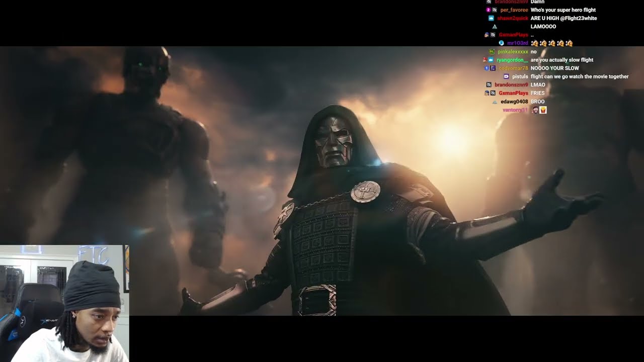Click the main movie trailer video
The image size is (644, 362).
pyautogui.click(x=322, y=181)
